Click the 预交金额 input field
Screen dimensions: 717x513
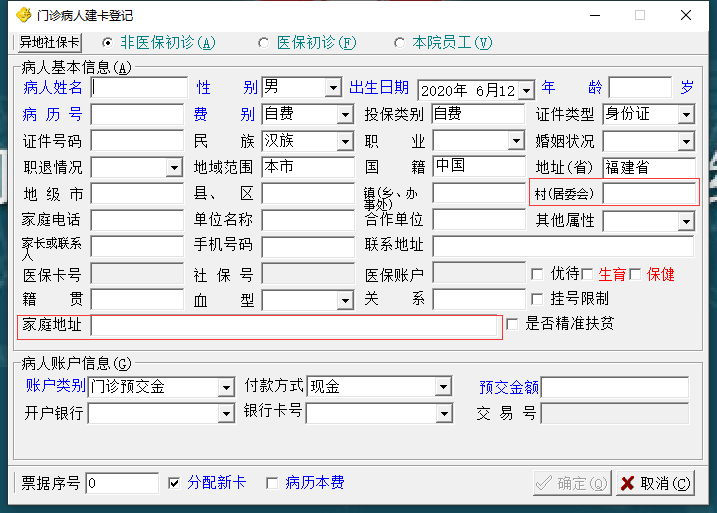[615, 388]
